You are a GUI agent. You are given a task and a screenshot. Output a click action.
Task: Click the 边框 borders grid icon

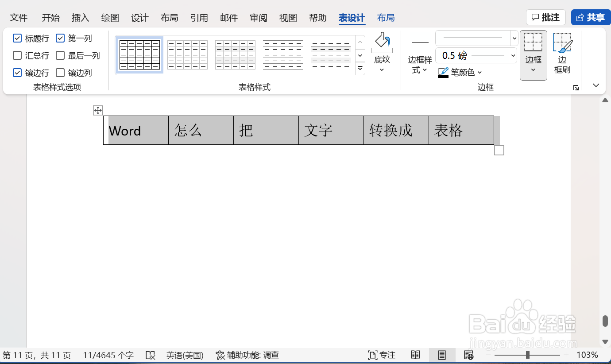point(533,43)
